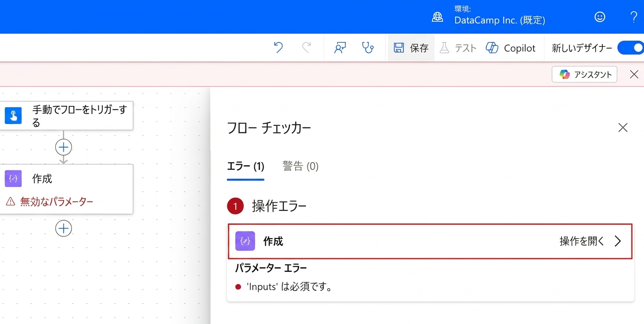Image resolution: width=644 pixels, height=324 pixels.
Task: Click the redo arrow icon
Action: 306,48
